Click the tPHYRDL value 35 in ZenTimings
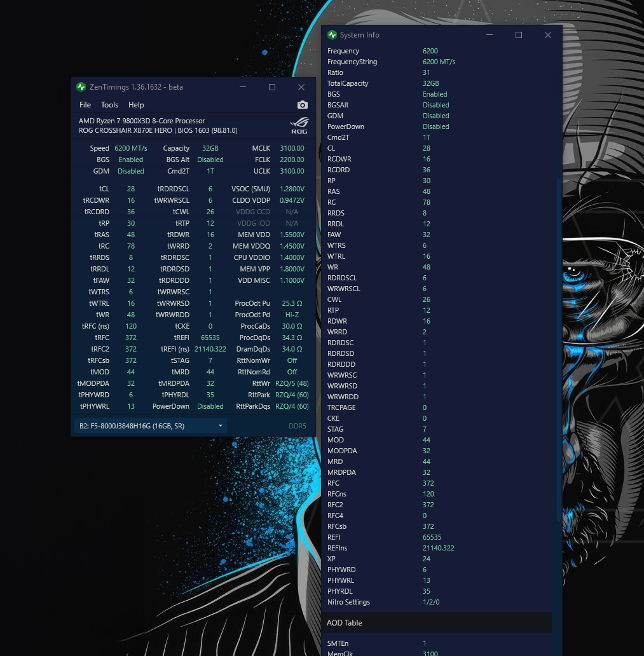This screenshot has width=644, height=656. 210,395
